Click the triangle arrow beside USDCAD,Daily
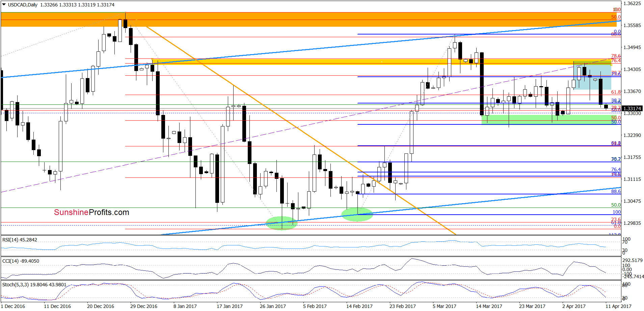 (x=4, y=5)
